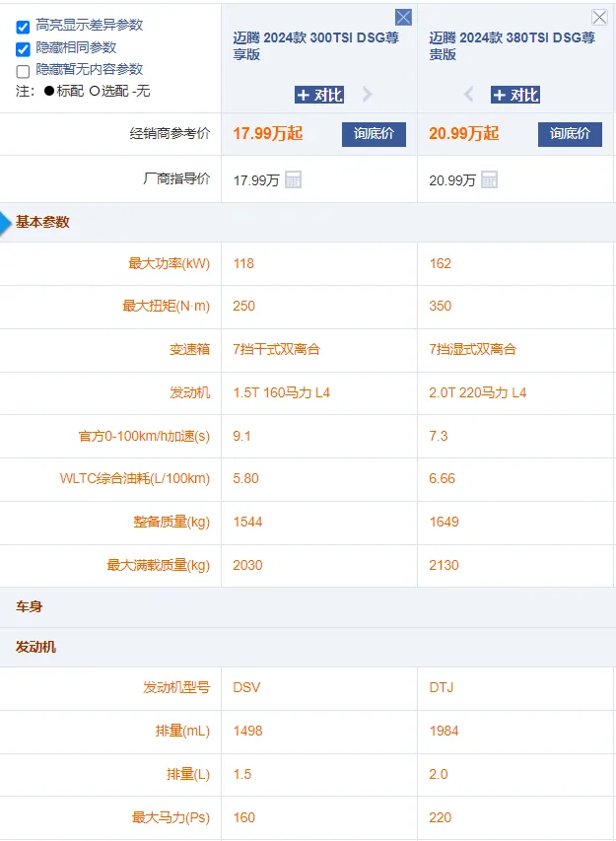Select the 经销商参考价 row label

pos(170,133)
